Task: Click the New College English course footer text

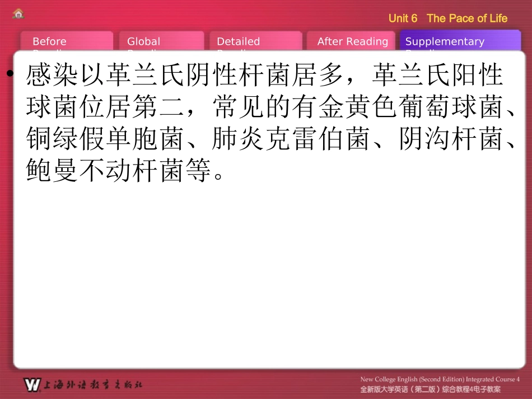Action: click(x=440, y=379)
